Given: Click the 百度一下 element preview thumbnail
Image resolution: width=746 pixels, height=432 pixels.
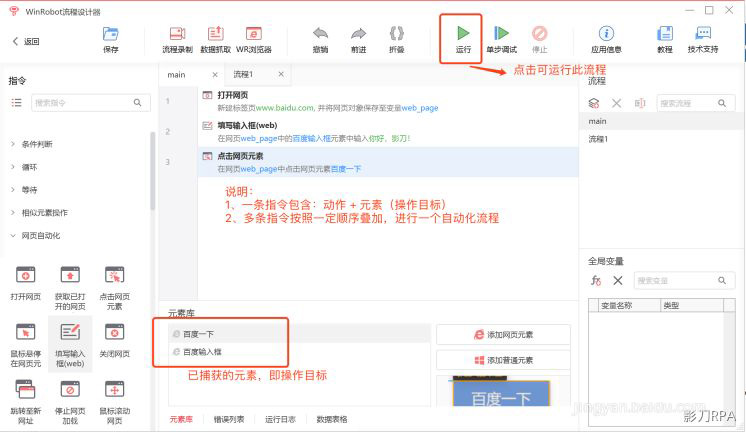Looking at the screenshot, I should (501, 392).
